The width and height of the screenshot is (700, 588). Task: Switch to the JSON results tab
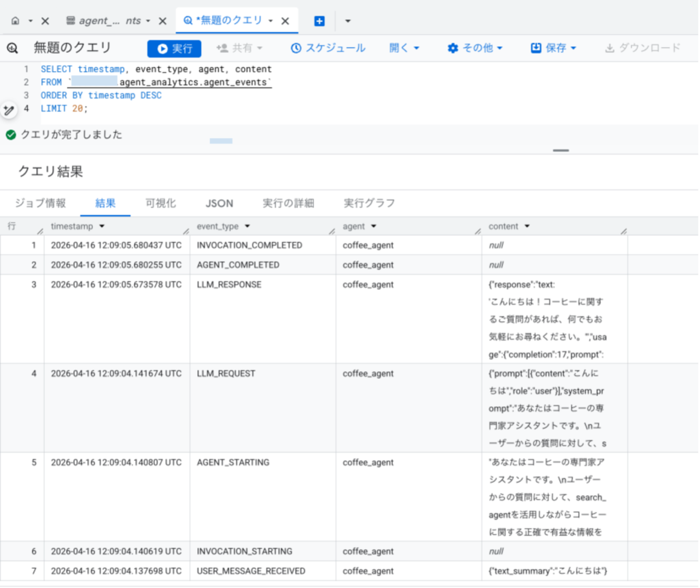pyautogui.click(x=219, y=204)
